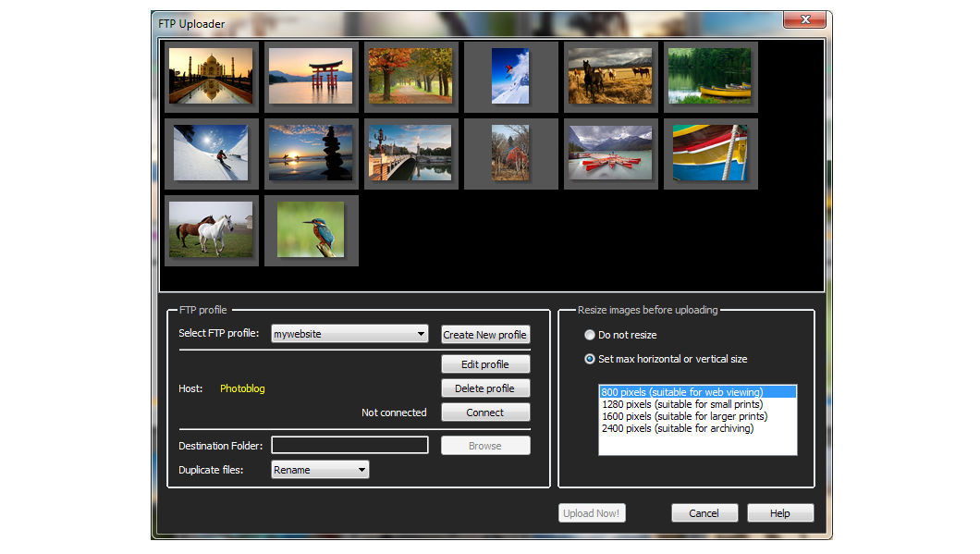Select the autumn tree path thumbnail
The height and width of the screenshot is (554, 980).
[410, 76]
